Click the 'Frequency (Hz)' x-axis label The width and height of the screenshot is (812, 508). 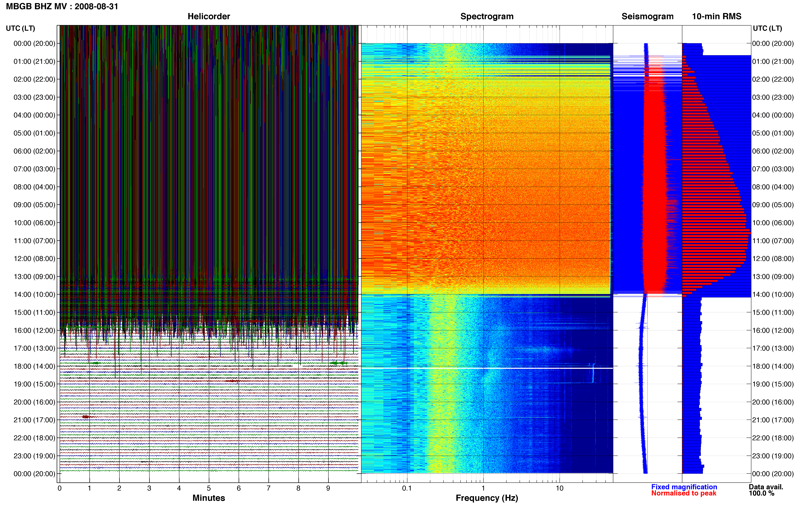[487, 498]
